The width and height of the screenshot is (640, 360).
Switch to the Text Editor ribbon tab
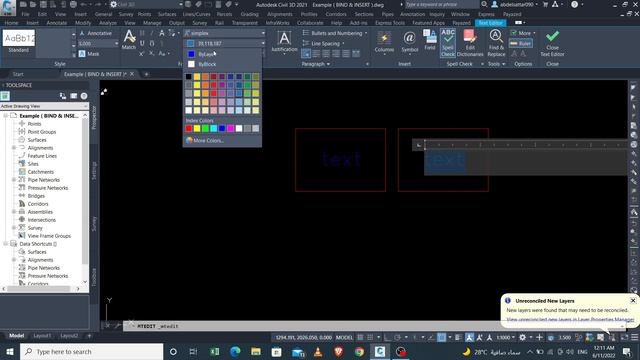coord(490,23)
